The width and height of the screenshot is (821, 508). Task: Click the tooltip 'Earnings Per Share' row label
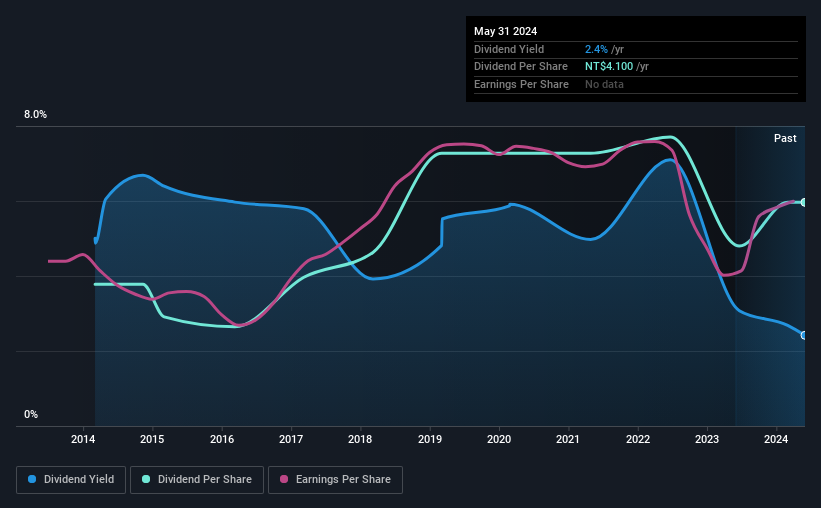click(x=521, y=84)
